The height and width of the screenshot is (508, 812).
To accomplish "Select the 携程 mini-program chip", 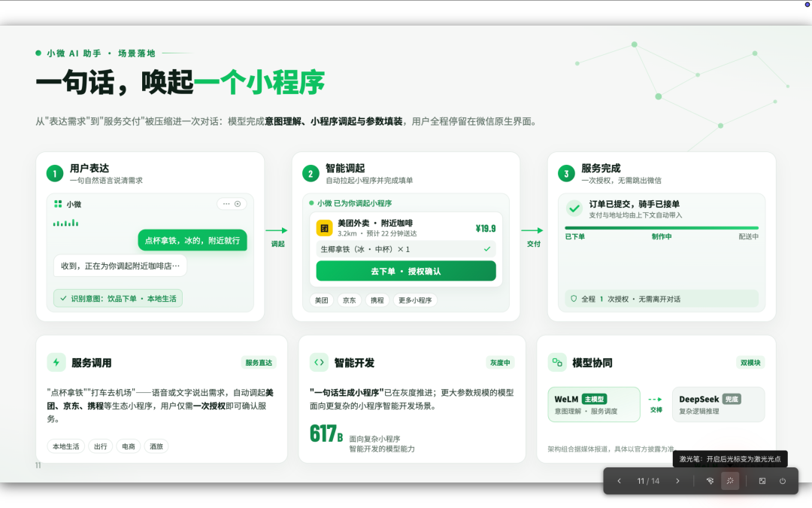I will click(x=377, y=300).
